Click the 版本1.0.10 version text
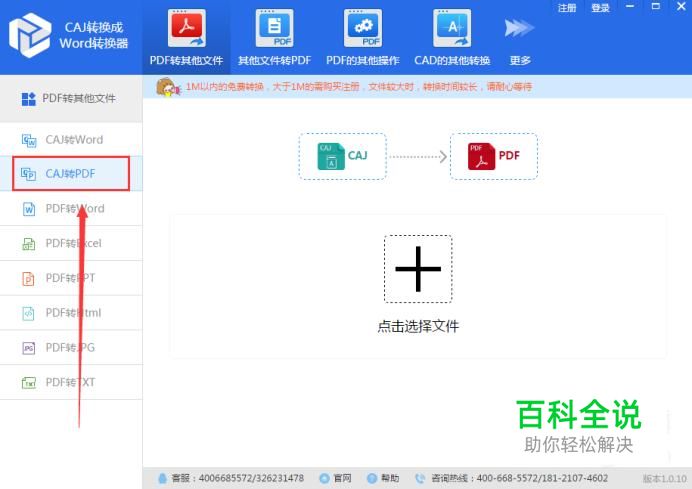The height and width of the screenshot is (489, 692). click(x=665, y=478)
